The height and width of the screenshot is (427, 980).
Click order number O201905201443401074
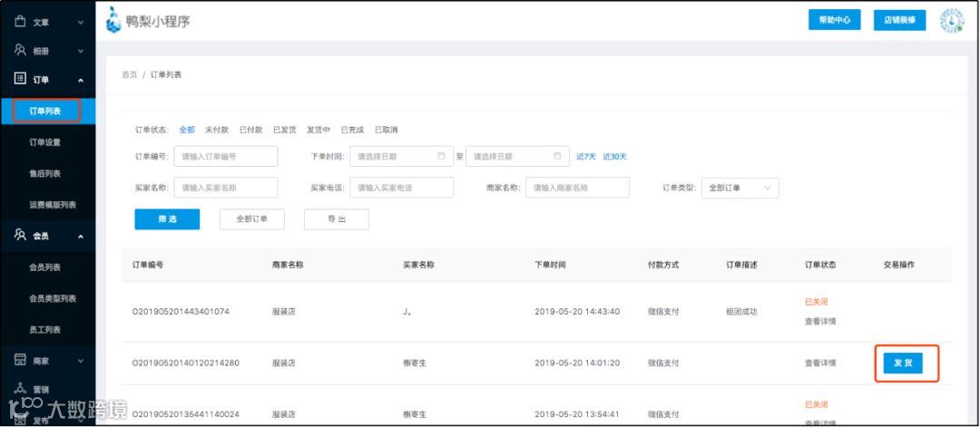click(181, 311)
